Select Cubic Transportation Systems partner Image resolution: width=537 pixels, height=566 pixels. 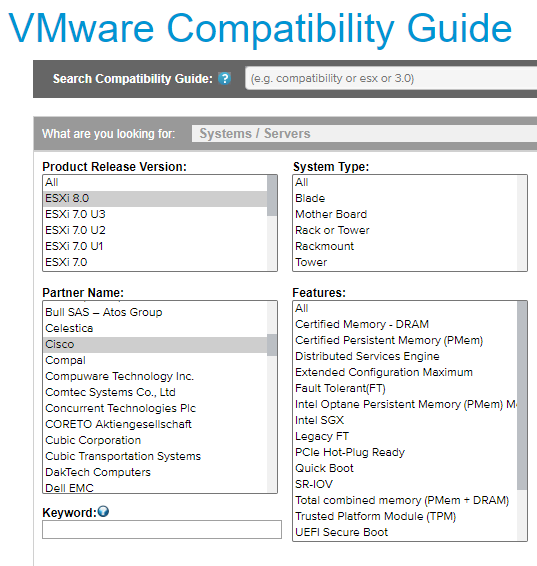[155, 456]
